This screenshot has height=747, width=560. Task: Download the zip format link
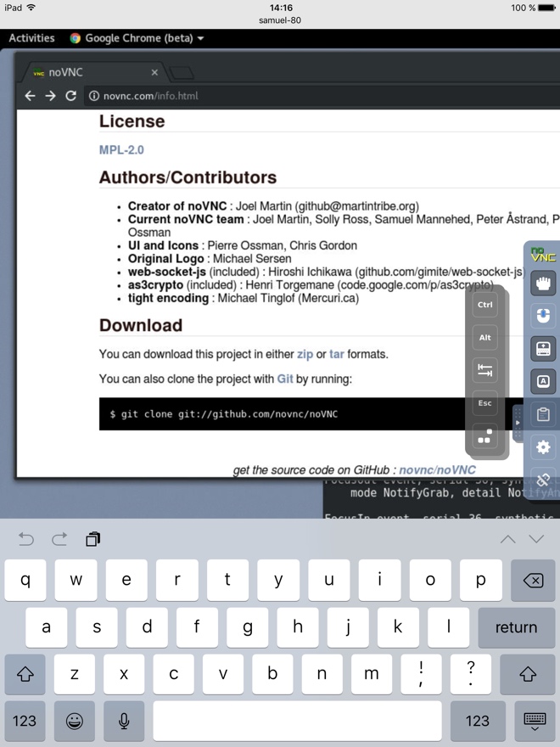tap(305, 355)
